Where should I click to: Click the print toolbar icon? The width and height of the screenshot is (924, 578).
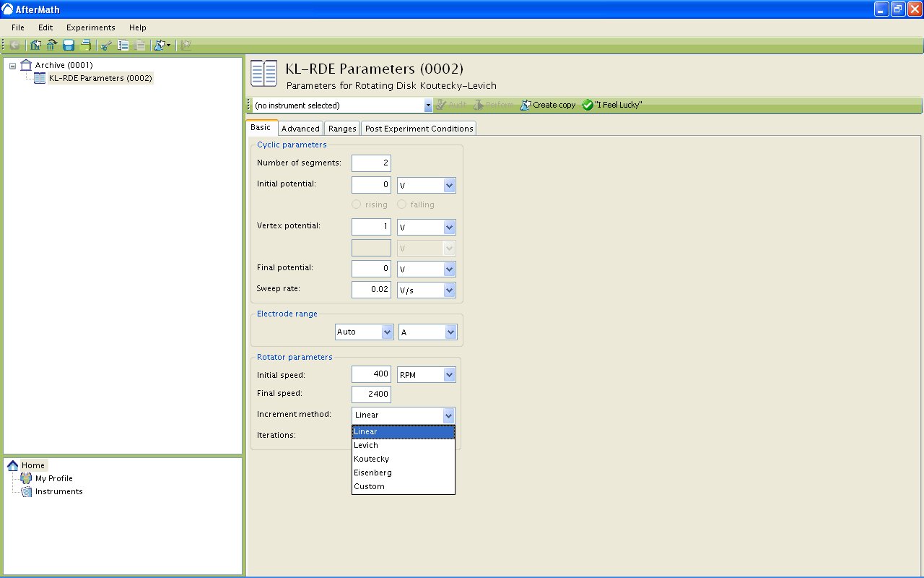point(86,45)
